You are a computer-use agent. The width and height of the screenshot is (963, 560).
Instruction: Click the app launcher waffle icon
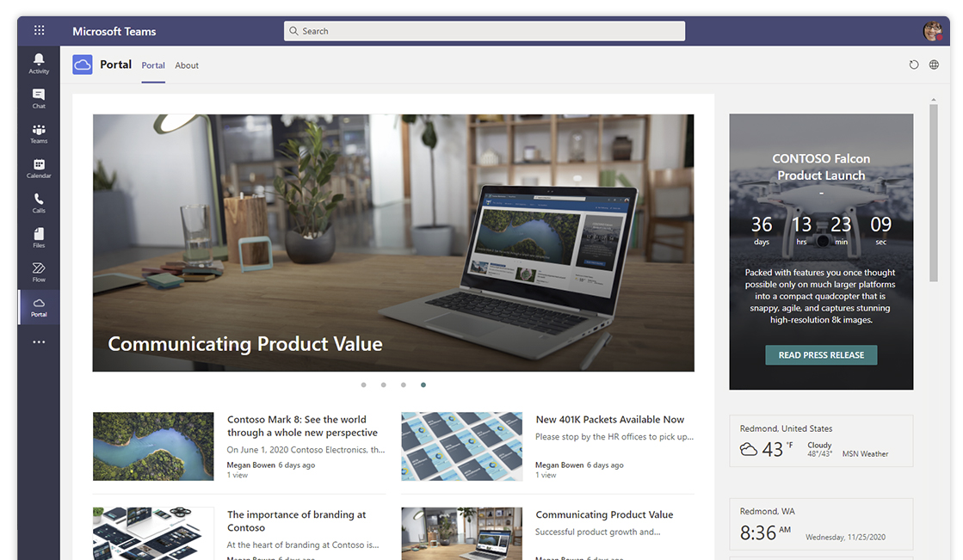pyautogui.click(x=40, y=30)
